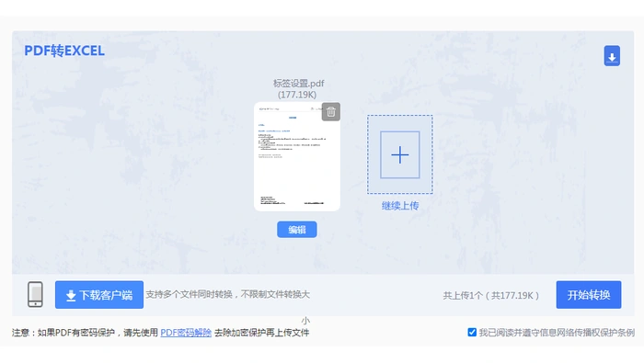Click the plus icon to add file
644x363 pixels.
tap(399, 154)
